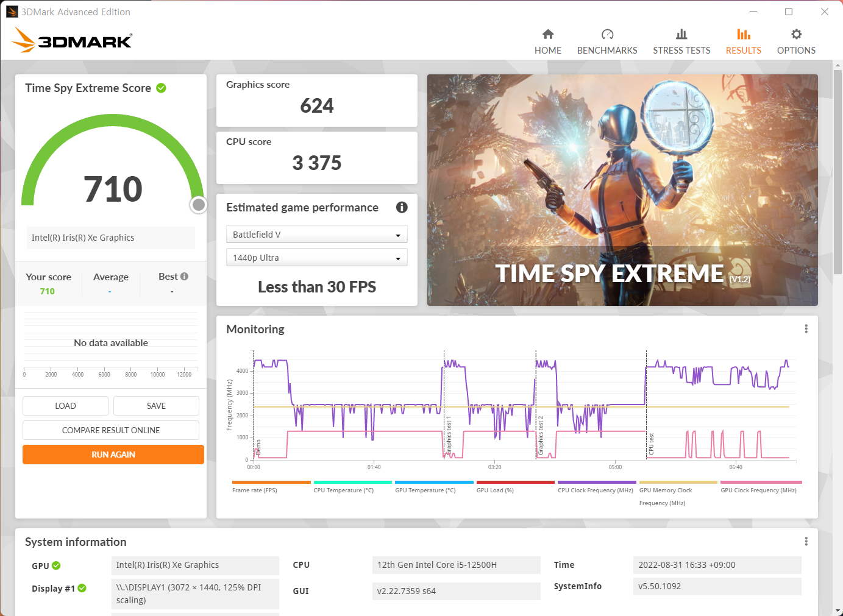Viewport: 843px width, 616px height.
Task: Open the 1440p Ultra resolution dropdown
Action: (316, 258)
